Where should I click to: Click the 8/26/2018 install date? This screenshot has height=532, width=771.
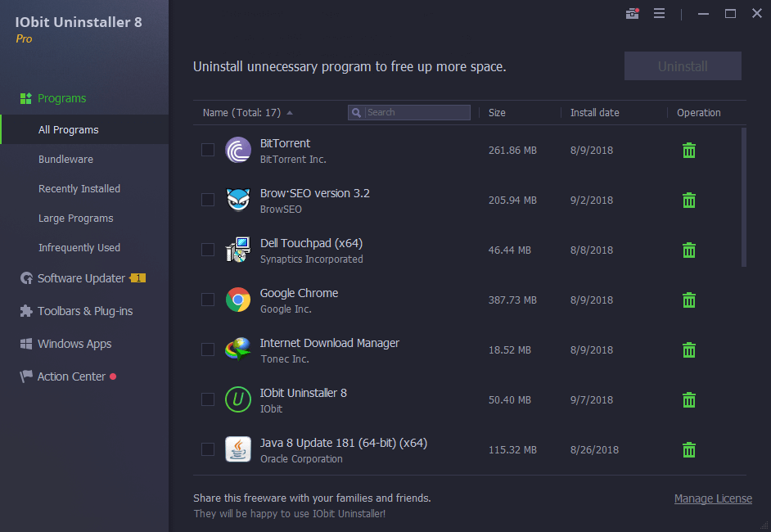point(594,450)
